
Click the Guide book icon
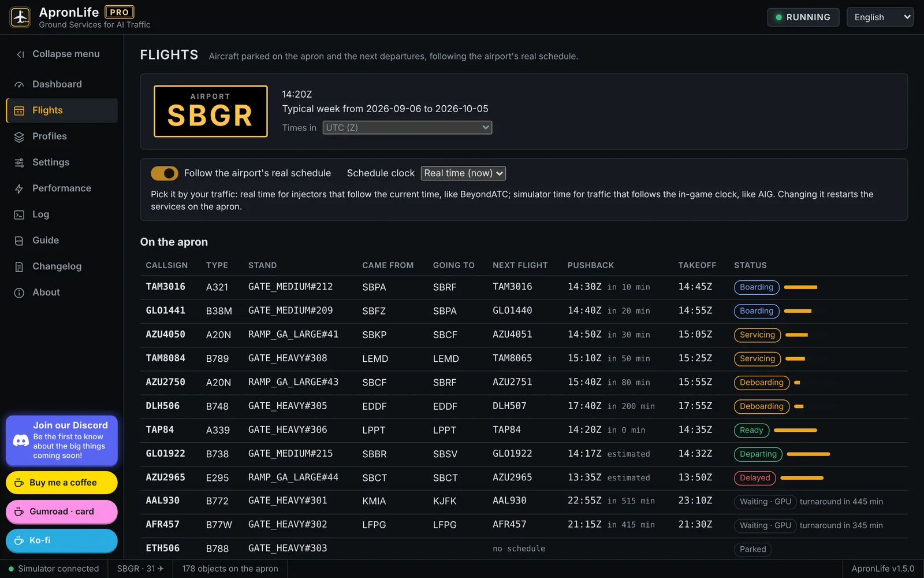[19, 240]
